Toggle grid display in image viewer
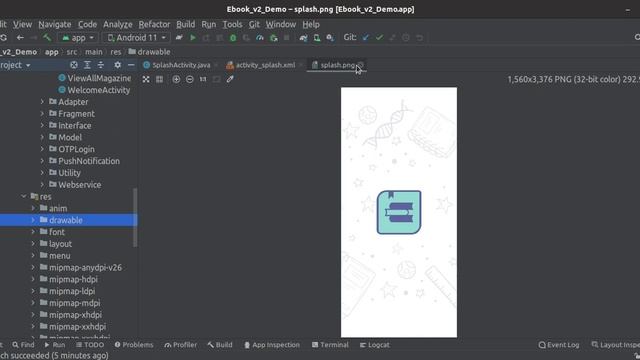 click(x=160, y=79)
